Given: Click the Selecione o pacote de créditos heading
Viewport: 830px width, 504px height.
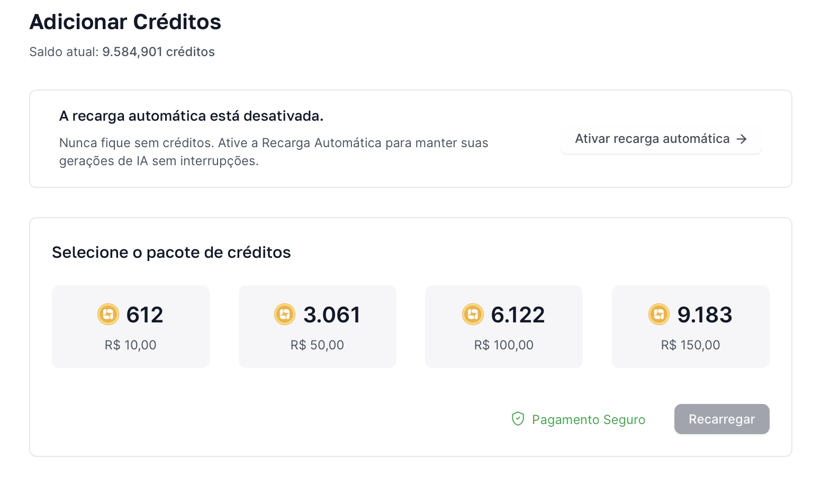Looking at the screenshot, I should [171, 253].
